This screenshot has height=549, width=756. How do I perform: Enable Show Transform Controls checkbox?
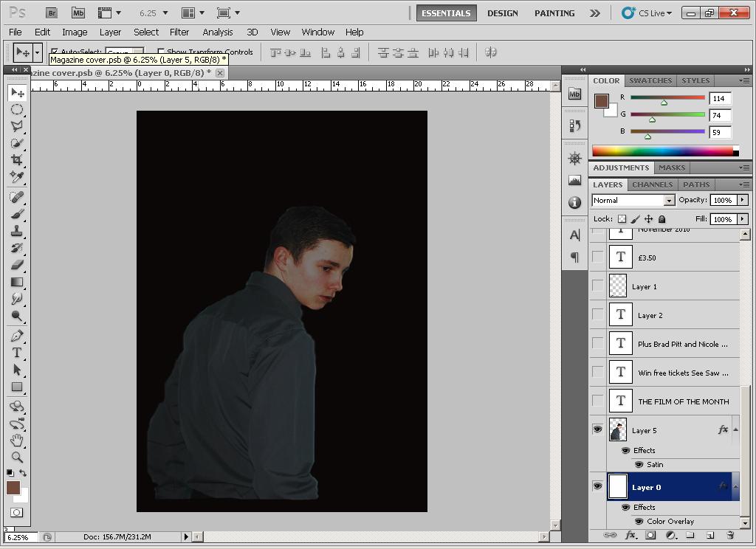[161, 51]
